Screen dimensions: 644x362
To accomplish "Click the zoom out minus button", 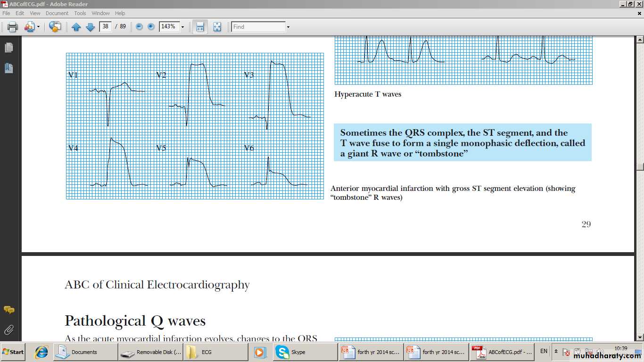I will [x=139, y=27].
